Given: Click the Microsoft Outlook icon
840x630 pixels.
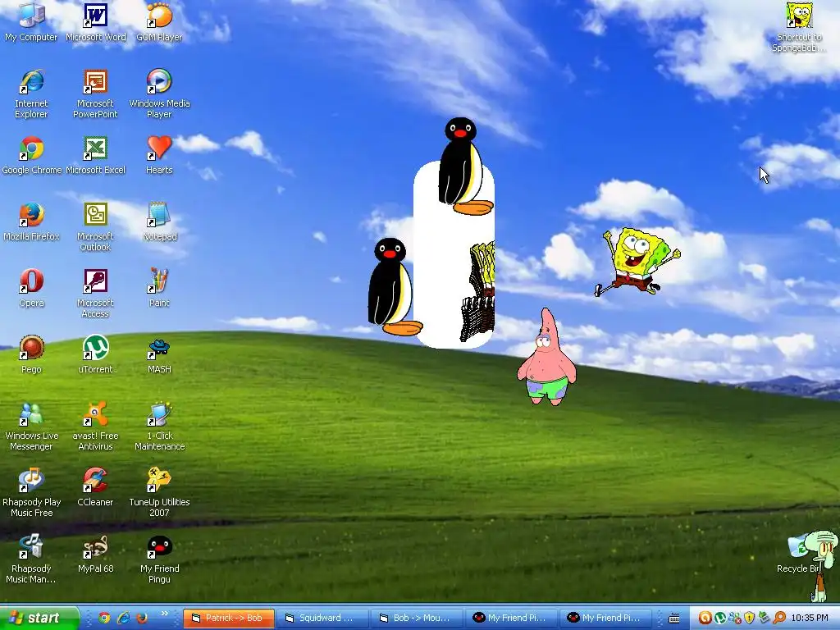Looking at the screenshot, I should pyautogui.click(x=95, y=226).
